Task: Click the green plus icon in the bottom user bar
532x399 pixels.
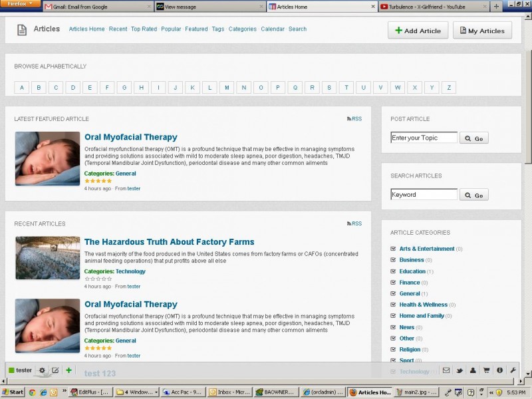Action: [x=69, y=370]
